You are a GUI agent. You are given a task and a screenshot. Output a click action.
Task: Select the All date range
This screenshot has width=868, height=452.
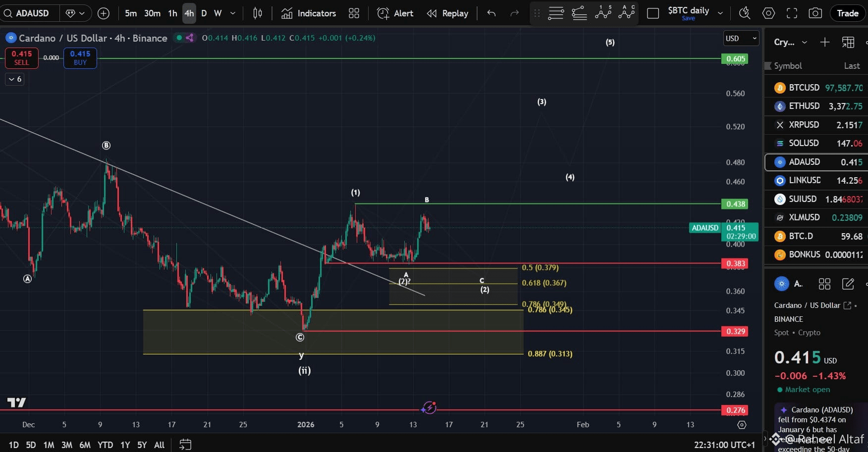(159, 445)
